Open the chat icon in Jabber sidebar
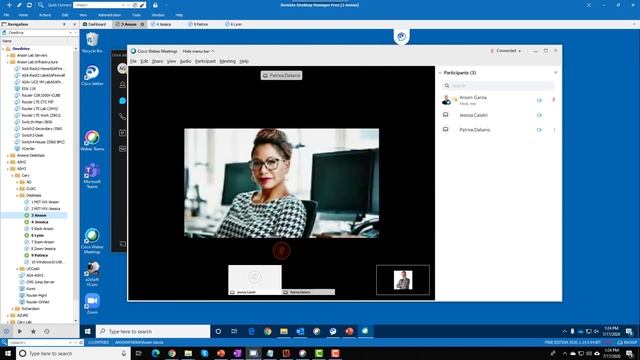The width and height of the screenshot is (640, 360). click(x=122, y=101)
